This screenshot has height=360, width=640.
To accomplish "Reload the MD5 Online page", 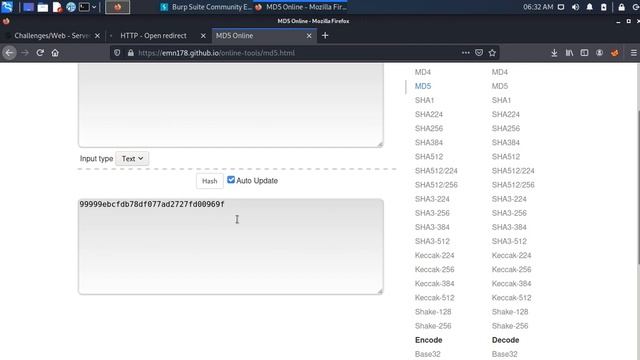I will tap(40, 53).
